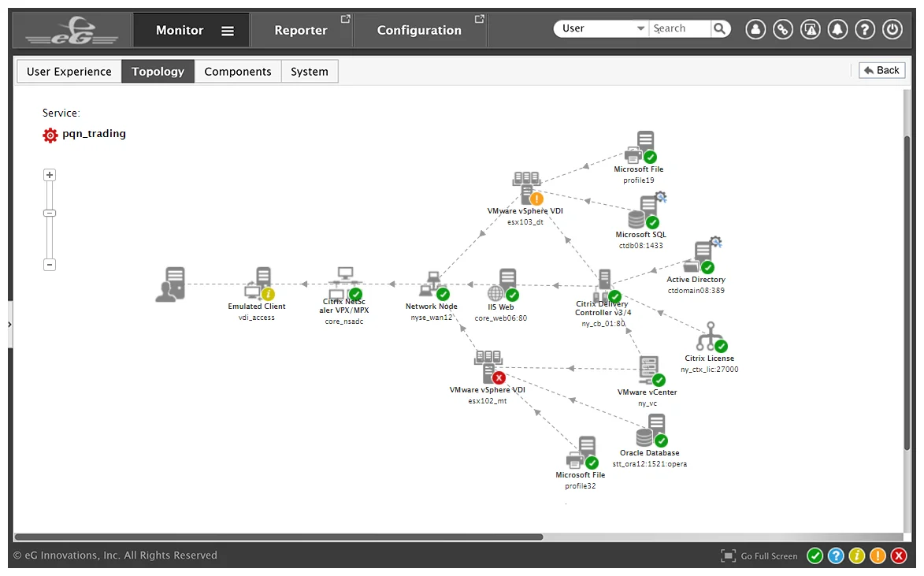Open Reporter in a new window icon

coord(345,19)
